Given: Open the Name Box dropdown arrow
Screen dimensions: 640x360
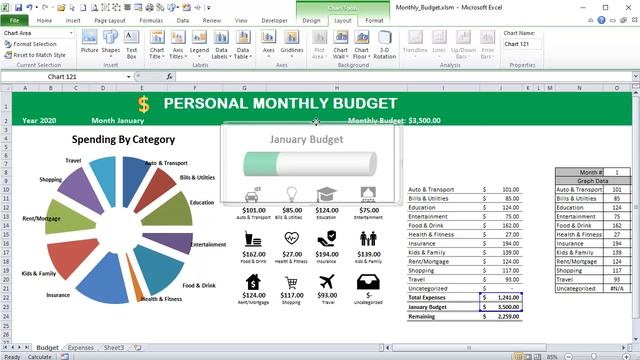Looking at the screenshot, I should [x=128, y=76].
